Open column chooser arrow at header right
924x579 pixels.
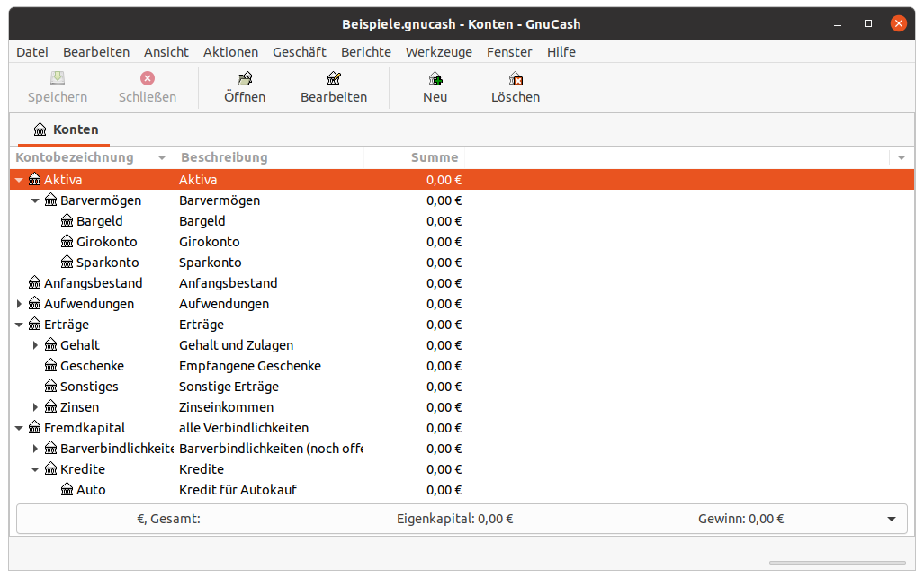(902, 158)
